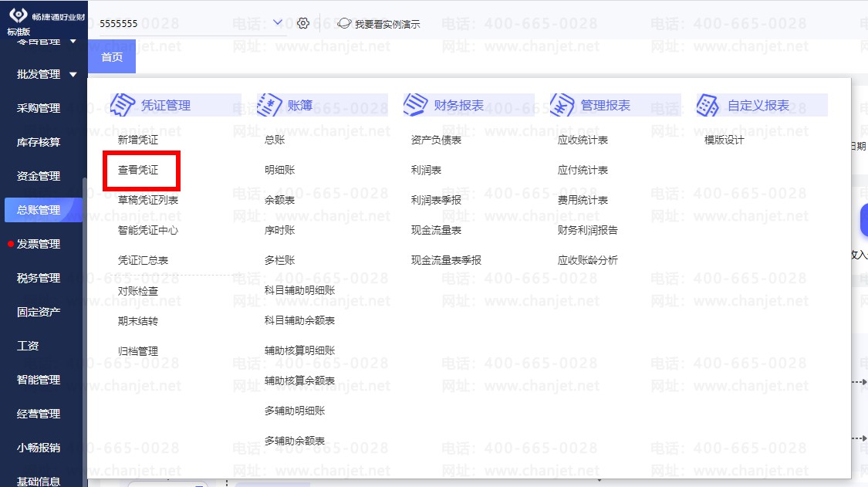The image size is (868, 487).
Task: Expand the 5555555 account dropdown
Action: (x=278, y=23)
